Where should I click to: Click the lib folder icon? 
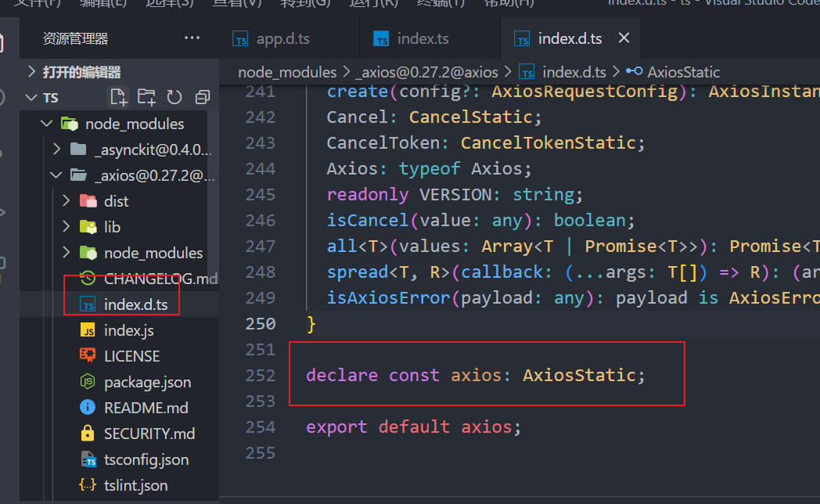tap(88, 226)
